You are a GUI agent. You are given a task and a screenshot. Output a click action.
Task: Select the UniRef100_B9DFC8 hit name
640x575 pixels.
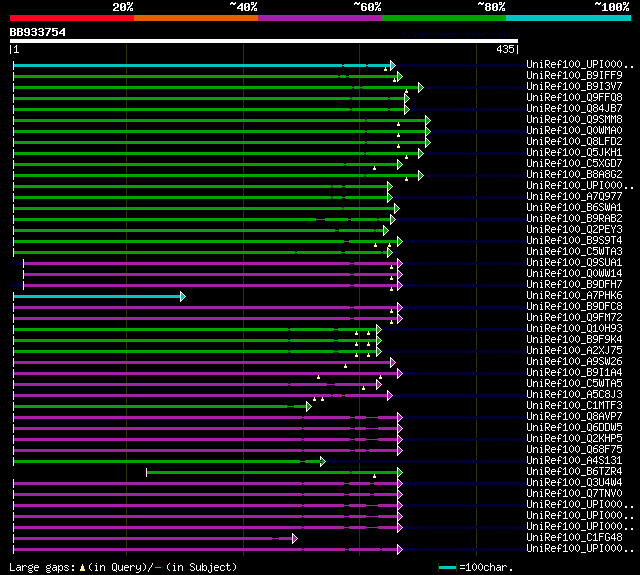[x=574, y=307]
